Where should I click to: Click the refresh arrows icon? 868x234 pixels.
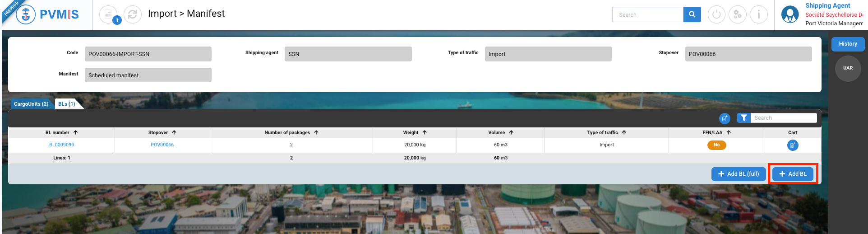pos(132,15)
